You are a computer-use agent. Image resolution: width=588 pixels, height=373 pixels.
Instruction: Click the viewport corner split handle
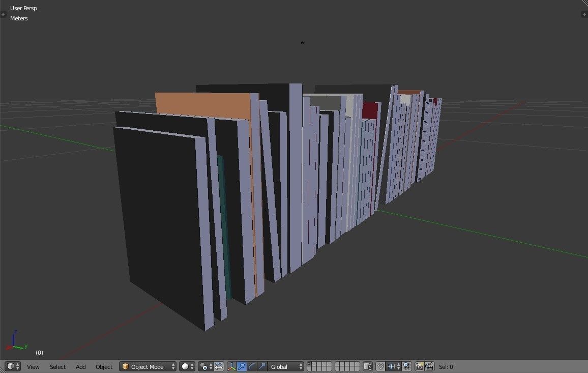[x=584, y=3]
